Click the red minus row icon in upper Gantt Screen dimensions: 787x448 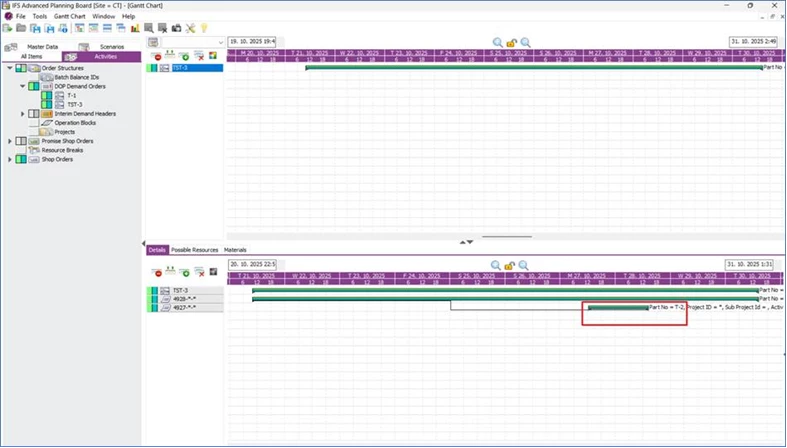point(157,56)
